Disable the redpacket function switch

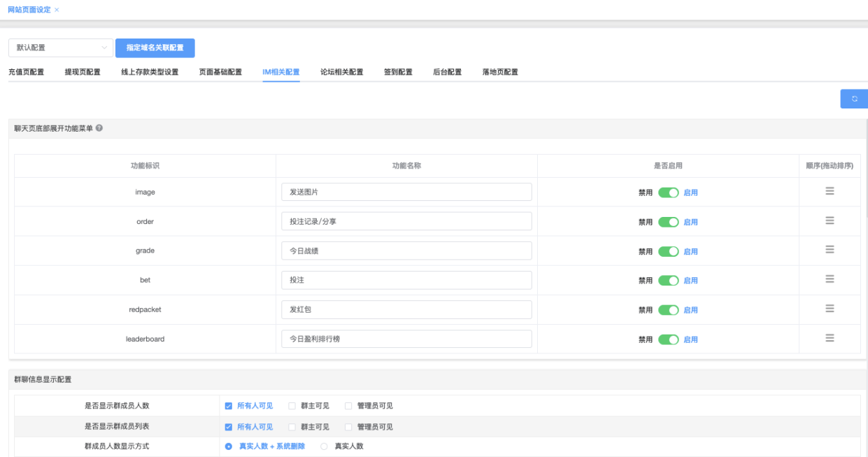click(x=668, y=310)
